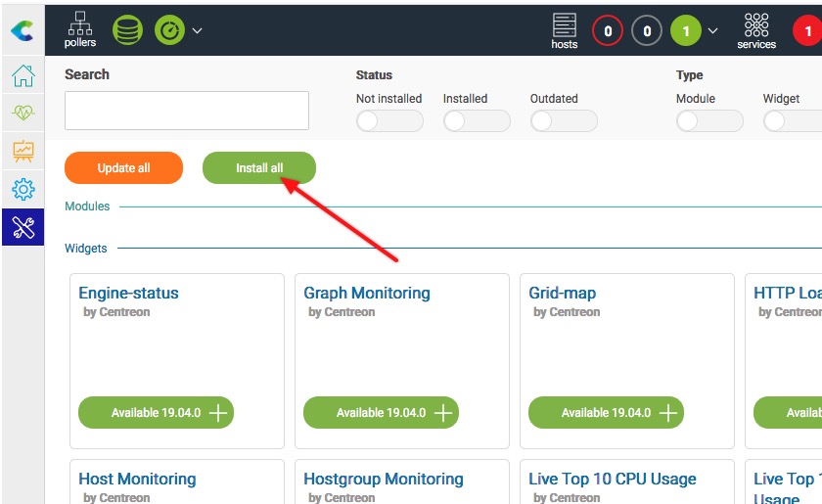Screen dimensions: 822x504
Task: Click the Search input field
Action: (x=187, y=111)
